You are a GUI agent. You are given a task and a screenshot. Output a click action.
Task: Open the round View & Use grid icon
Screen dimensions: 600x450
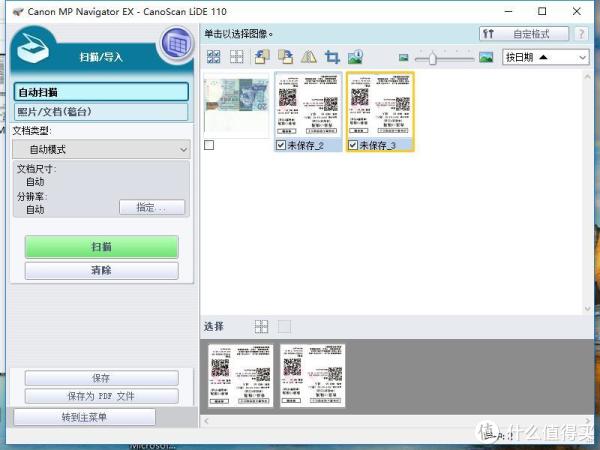pos(176,44)
